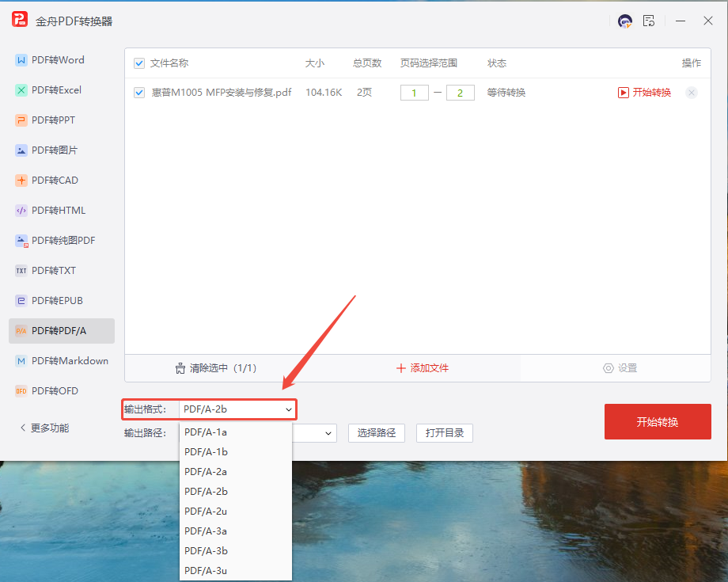The image size is (728, 582).
Task: Click the PDF转EPUB sidebar icon
Action: [21, 301]
